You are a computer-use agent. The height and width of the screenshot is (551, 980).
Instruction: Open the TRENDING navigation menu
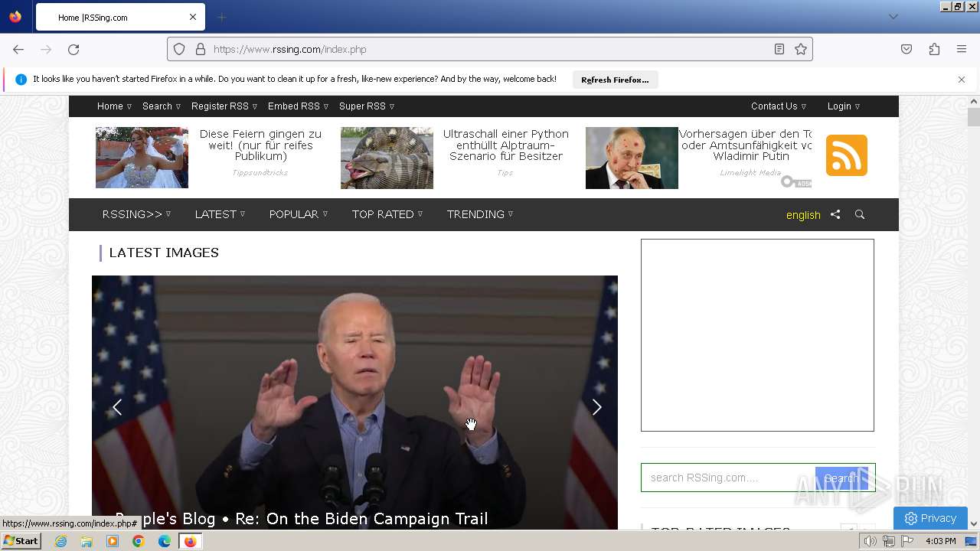[x=480, y=214]
